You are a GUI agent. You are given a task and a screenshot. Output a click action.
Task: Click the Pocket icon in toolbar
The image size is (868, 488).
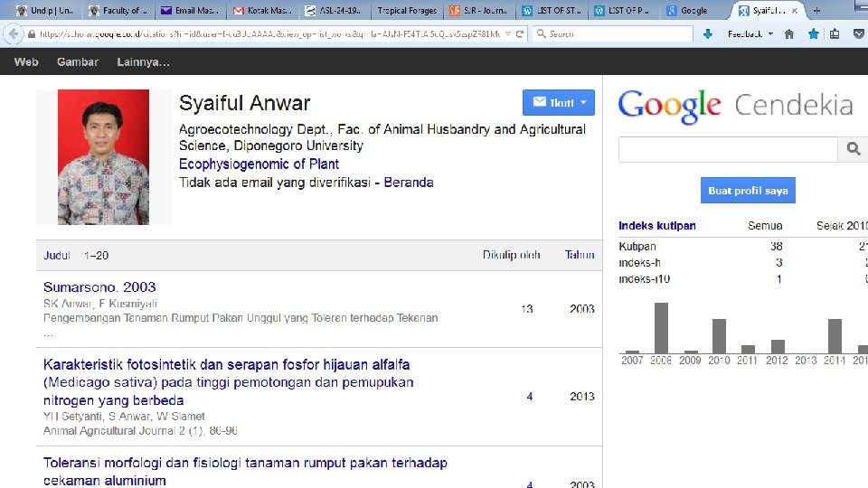[859, 34]
